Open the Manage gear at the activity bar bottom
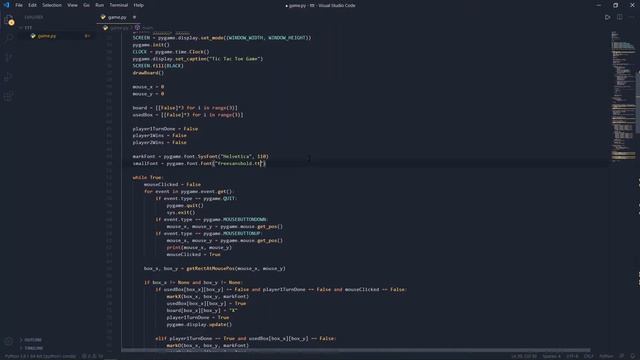The width and height of the screenshot is (640, 360). pos(9,341)
